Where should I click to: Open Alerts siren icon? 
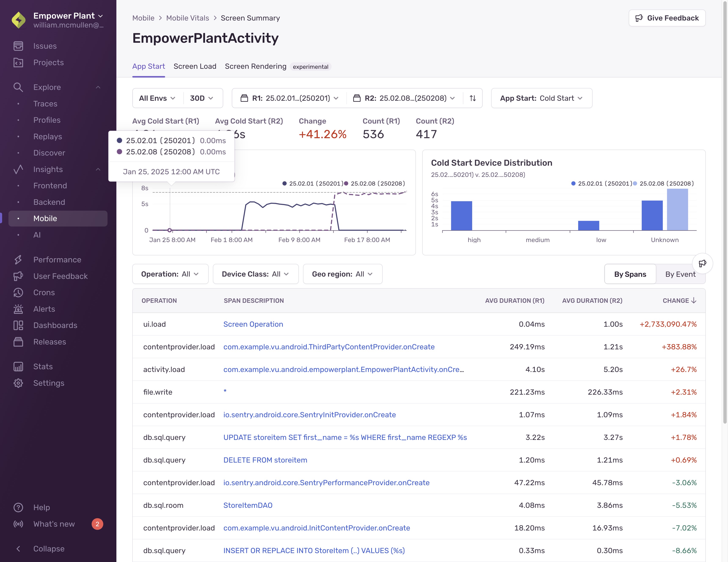(x=18, y=309)
